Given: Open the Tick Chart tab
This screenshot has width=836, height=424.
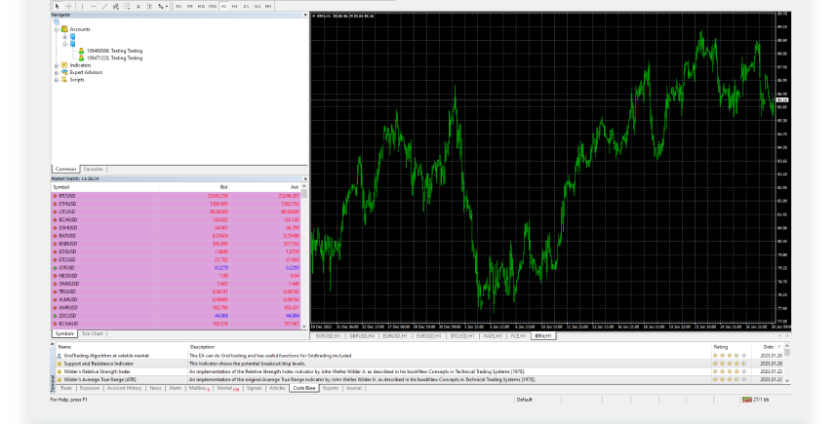Looking at the screenshot, I should point(92,332).
